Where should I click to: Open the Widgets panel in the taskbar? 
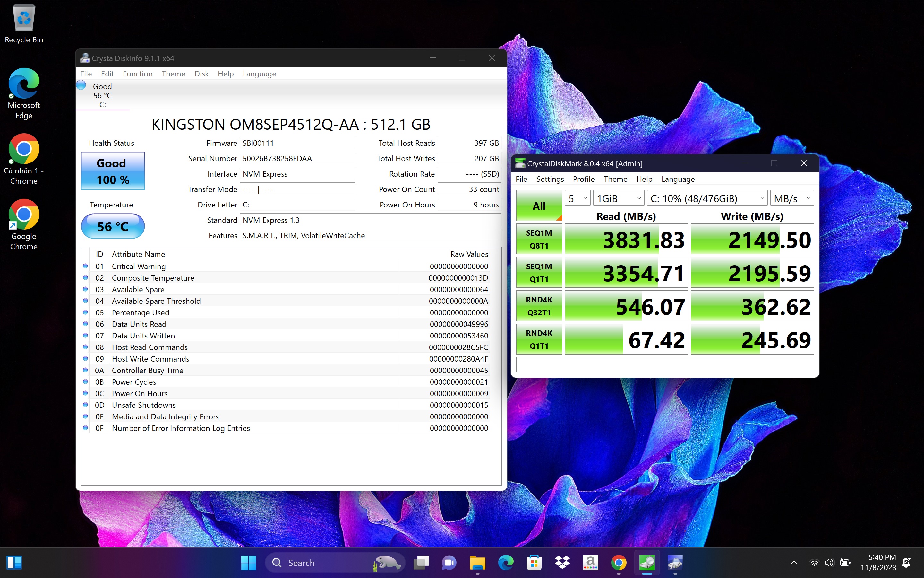[14, 563]
